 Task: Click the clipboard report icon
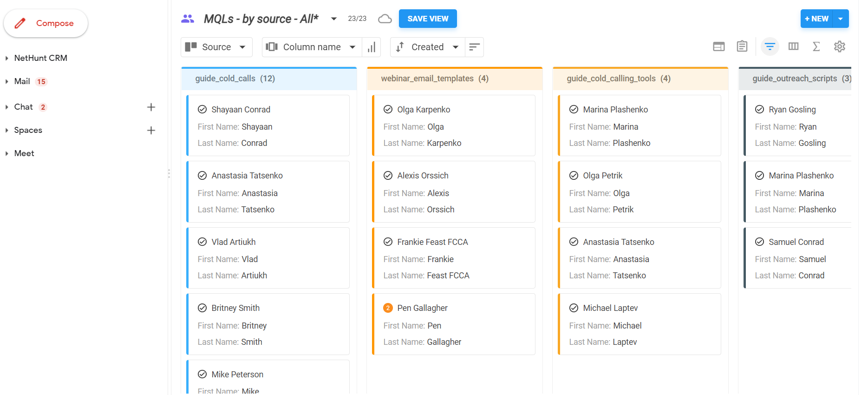[742, 46]
